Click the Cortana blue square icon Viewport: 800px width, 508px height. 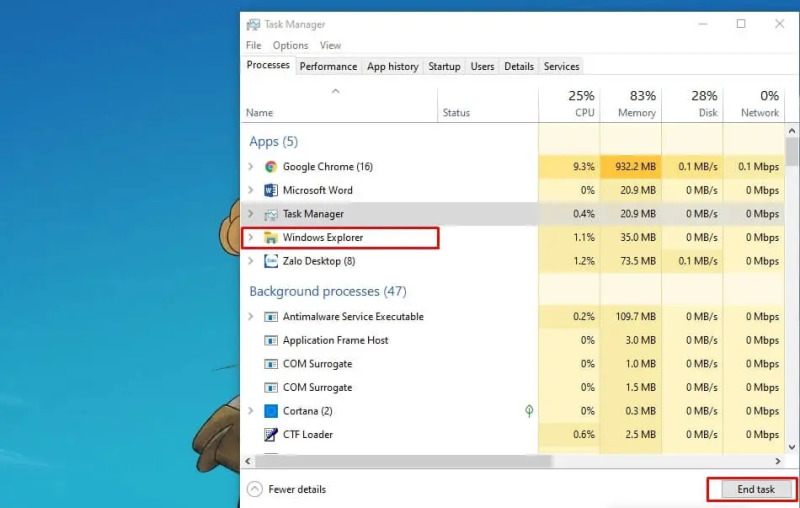point(270,411)
